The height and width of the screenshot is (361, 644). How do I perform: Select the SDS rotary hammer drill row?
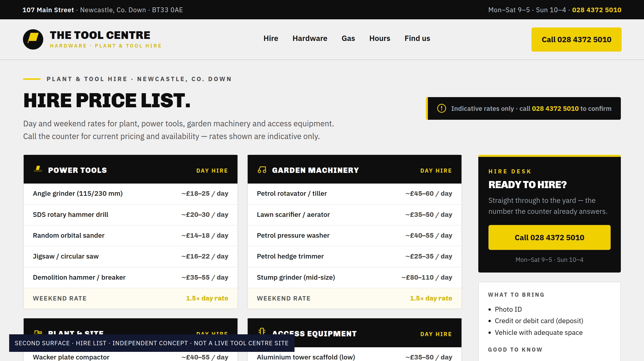coord(131,215)
